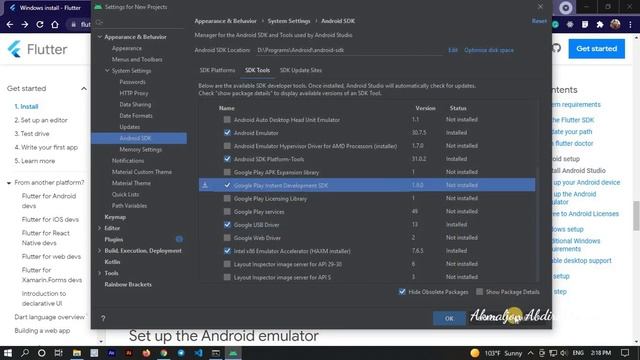Image resolution: width=640 pixels, height=360 pixels.
Task: Open the Keymap settings page
Action: point(115,217)
